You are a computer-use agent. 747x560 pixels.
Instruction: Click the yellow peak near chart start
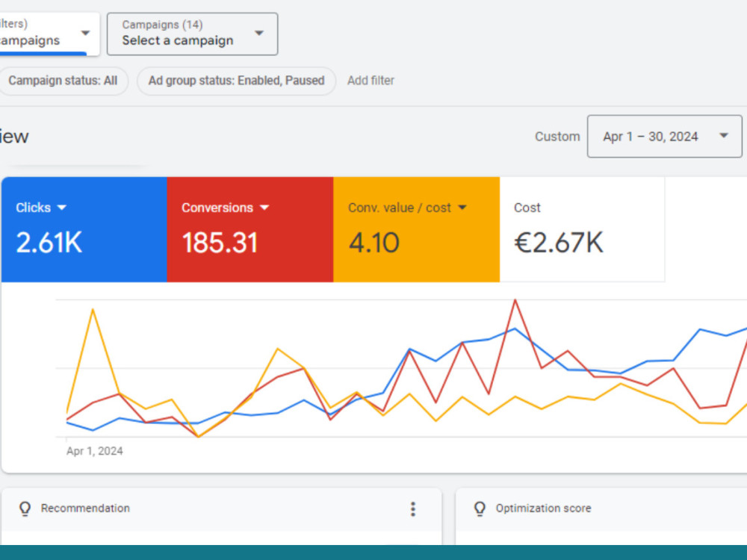93,310
